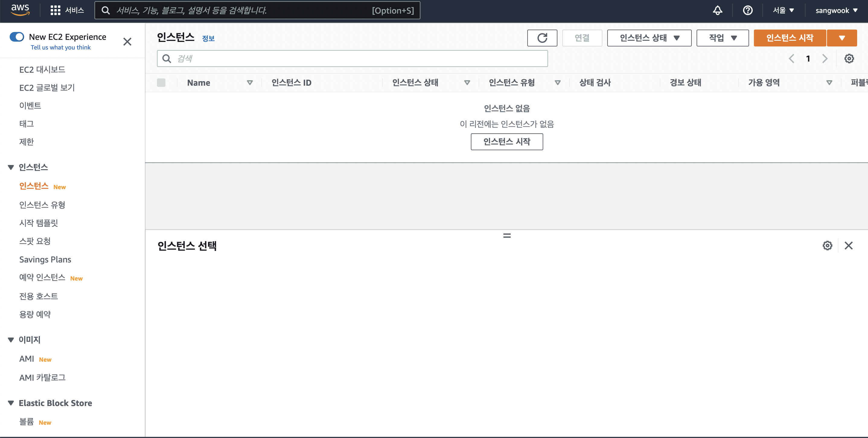Open EC2 대시보드 in the sidebar
Image resolution: width=868 pixels, height=438 pixels.
pos(42,70)
